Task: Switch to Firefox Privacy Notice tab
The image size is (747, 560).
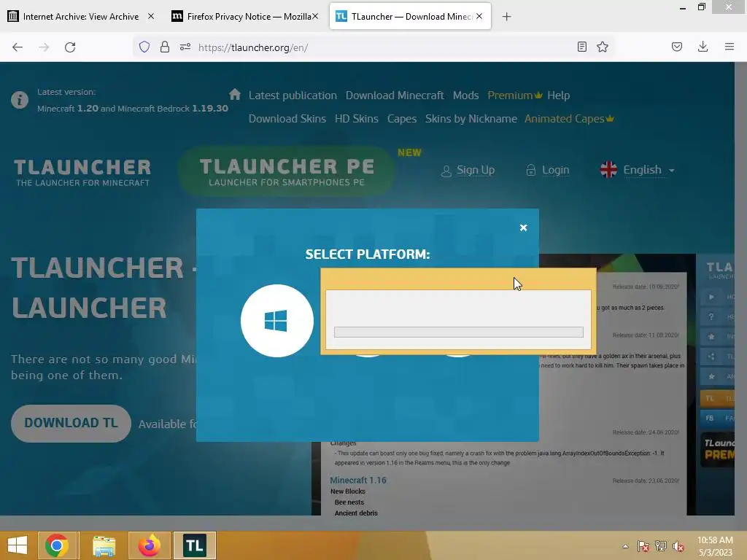Action: tap(244, 17)
